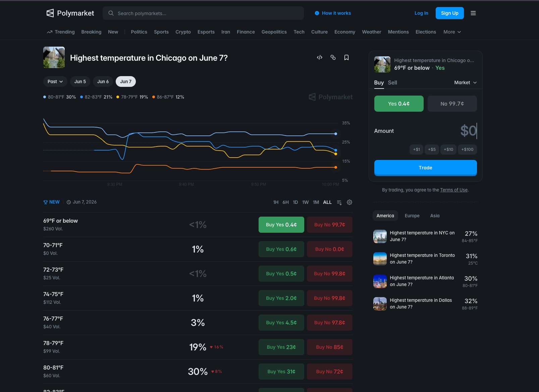Click the 86-87°F orange legend dot
This screenshot has width=539, height=392.
(154, 97)
